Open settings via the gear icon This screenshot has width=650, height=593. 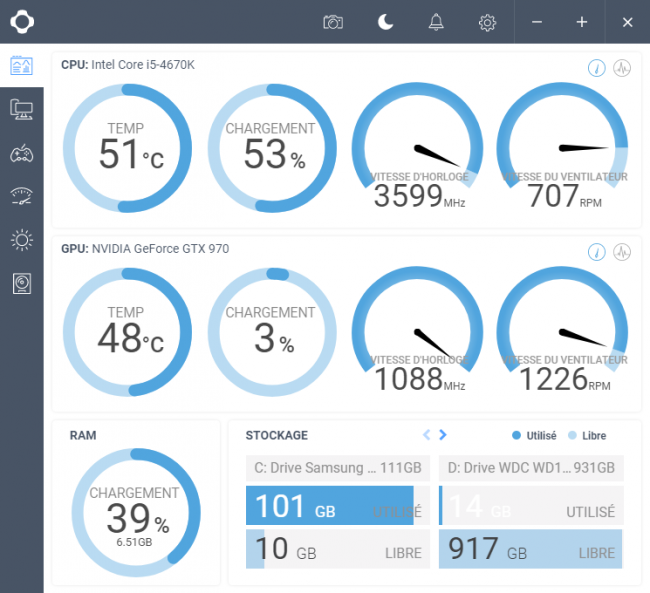[x=487, y=22]
